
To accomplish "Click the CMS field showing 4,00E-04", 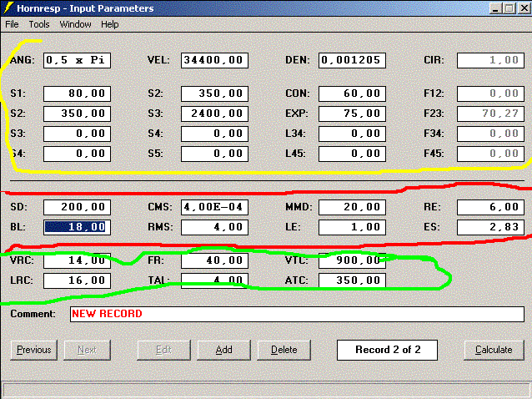I will point(214,207).
